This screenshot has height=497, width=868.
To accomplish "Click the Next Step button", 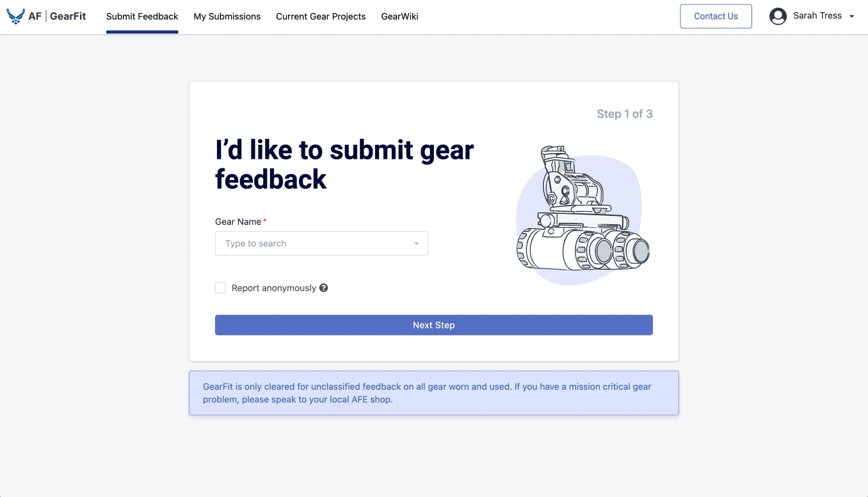I will point(434,325).
